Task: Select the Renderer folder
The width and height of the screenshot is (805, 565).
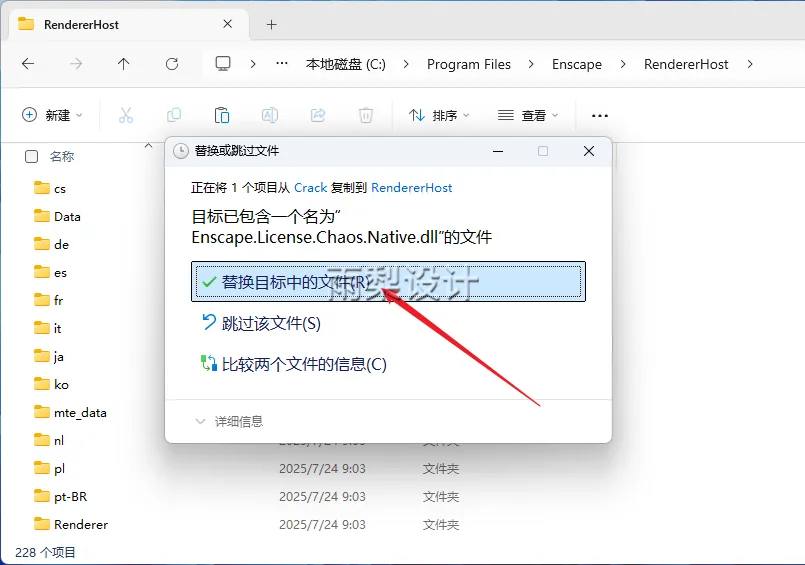Action: point(71,524)
